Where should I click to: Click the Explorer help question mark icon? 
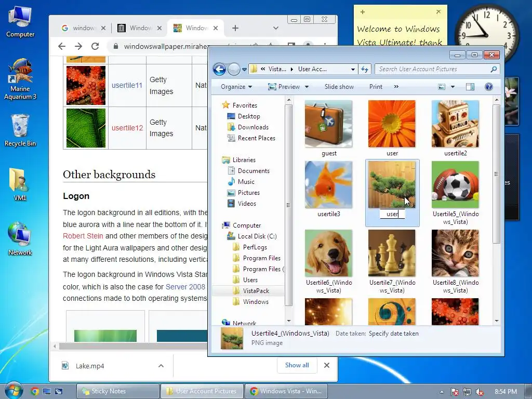[488, 87]
